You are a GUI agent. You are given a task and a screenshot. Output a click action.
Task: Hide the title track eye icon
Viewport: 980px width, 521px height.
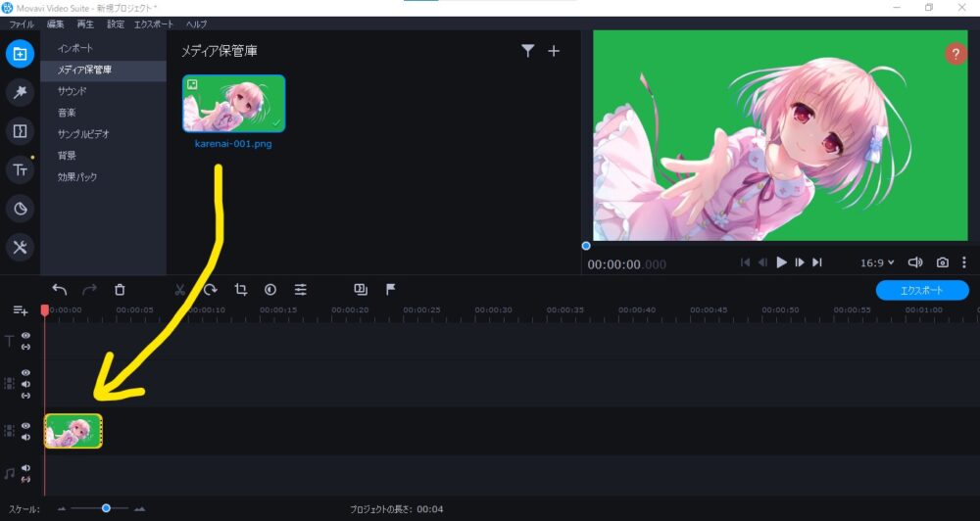[25, 336]
